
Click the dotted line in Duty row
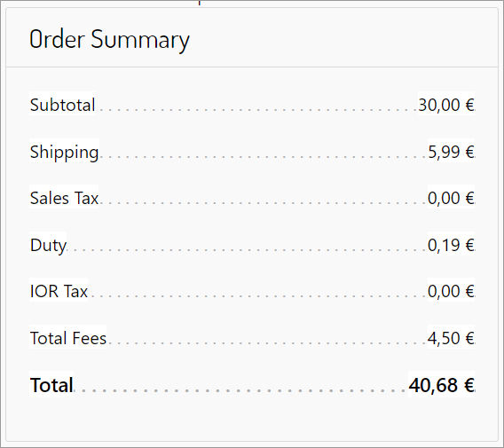pyautogui.click(x=248, y=250)
